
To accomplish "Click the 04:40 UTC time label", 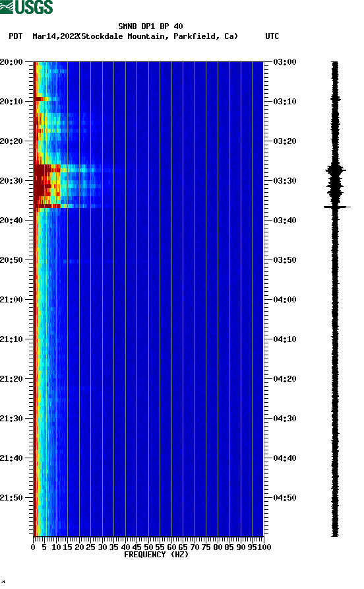I will (x=285, y=458).
